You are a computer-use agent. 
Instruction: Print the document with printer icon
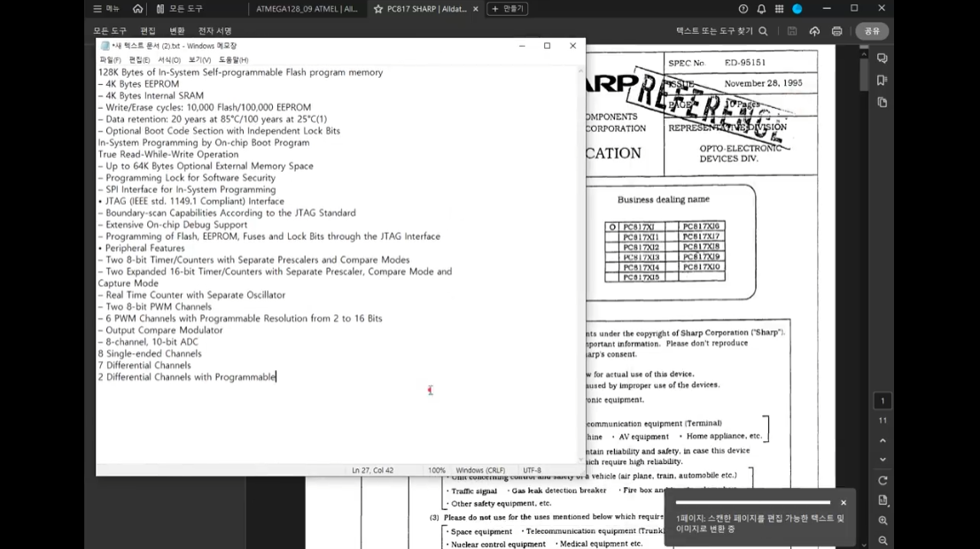coord(836,31)
